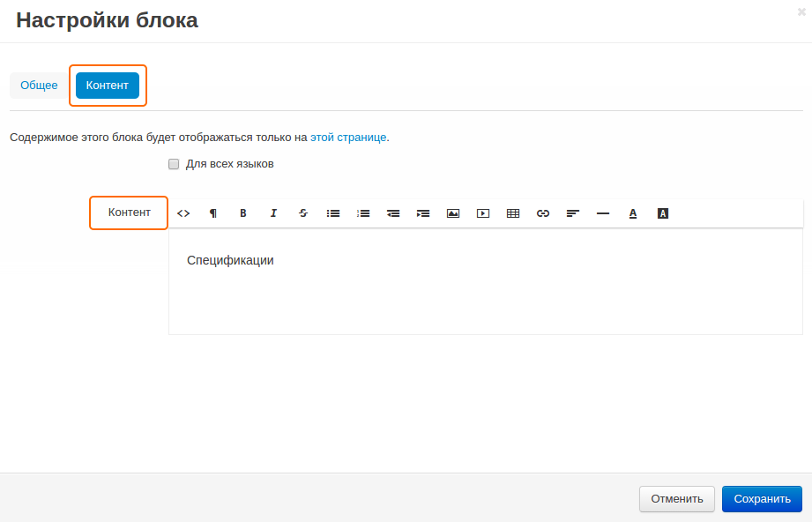Image resolution: width=812 pixels, height=522 pixels.
Task: Open the text alignment options
Action: point(572,213)
